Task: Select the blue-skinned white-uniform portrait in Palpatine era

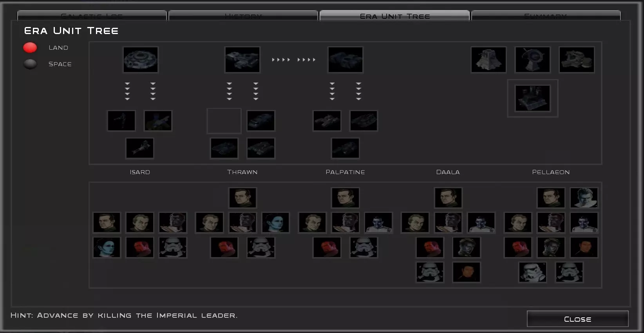Action: coord(378,223)
